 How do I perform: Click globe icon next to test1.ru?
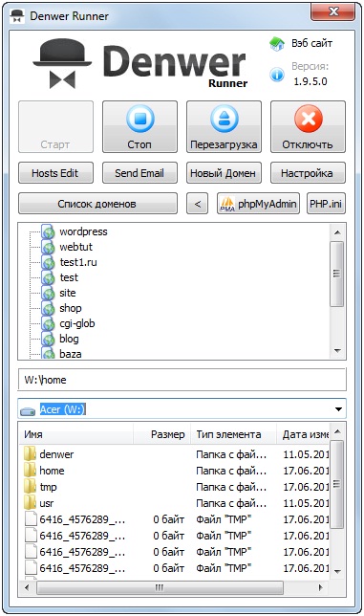[x=48, y=263]
